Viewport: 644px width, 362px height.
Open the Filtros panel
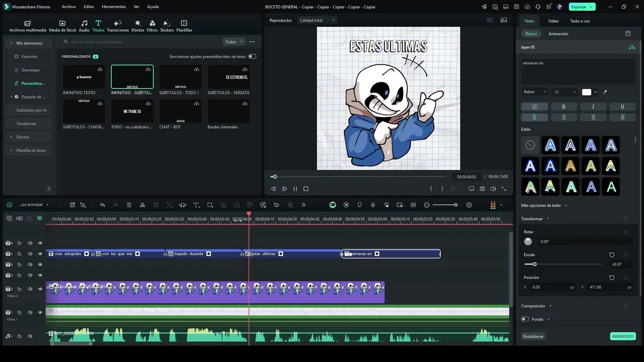point(152,26)
